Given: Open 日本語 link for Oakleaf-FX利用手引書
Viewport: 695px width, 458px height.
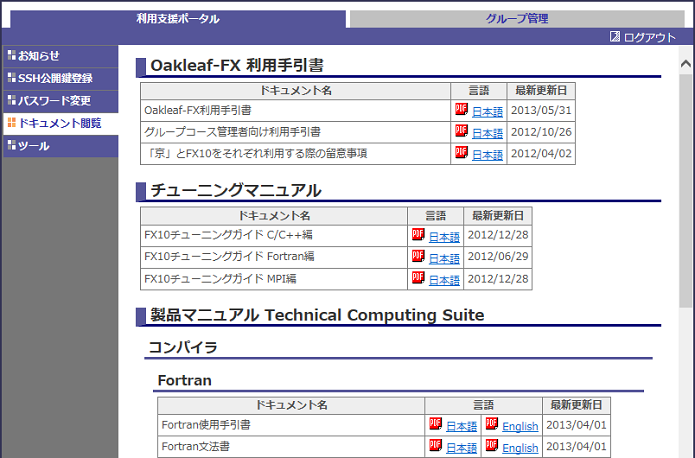Looking at the screenshot, I should pyautogui.click(x=487, y=112).
